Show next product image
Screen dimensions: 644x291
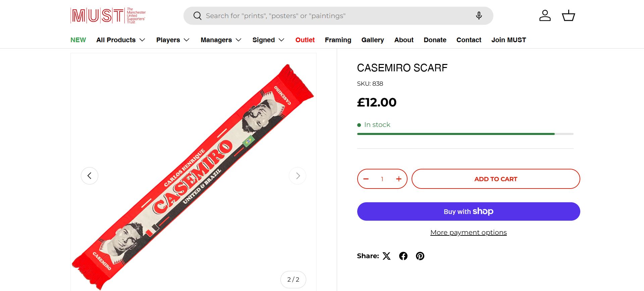click(x=298, y=176)
